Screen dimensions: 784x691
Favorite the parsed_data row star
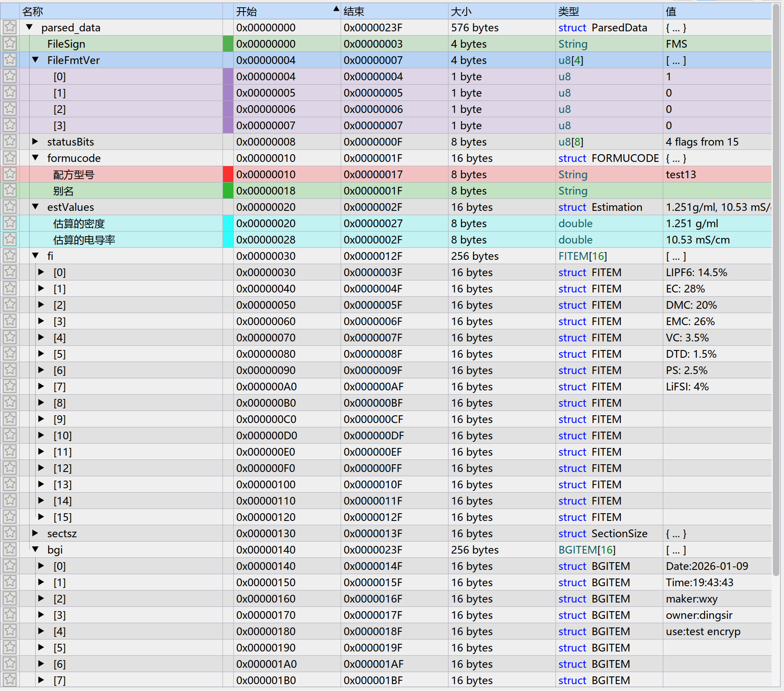coord(10,27)
